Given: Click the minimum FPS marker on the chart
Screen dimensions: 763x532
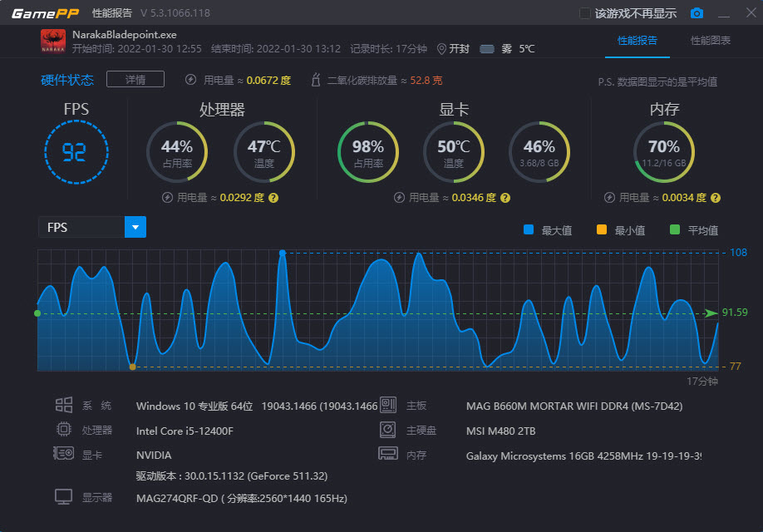Looking at the screenshot, I should tap(133, 366).
